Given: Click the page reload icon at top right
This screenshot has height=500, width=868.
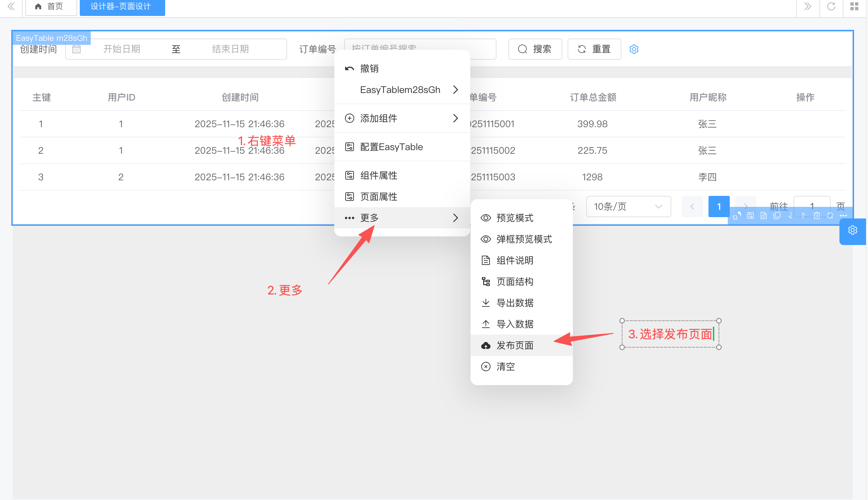Looking at the screenshot, I should coord(831,7).
